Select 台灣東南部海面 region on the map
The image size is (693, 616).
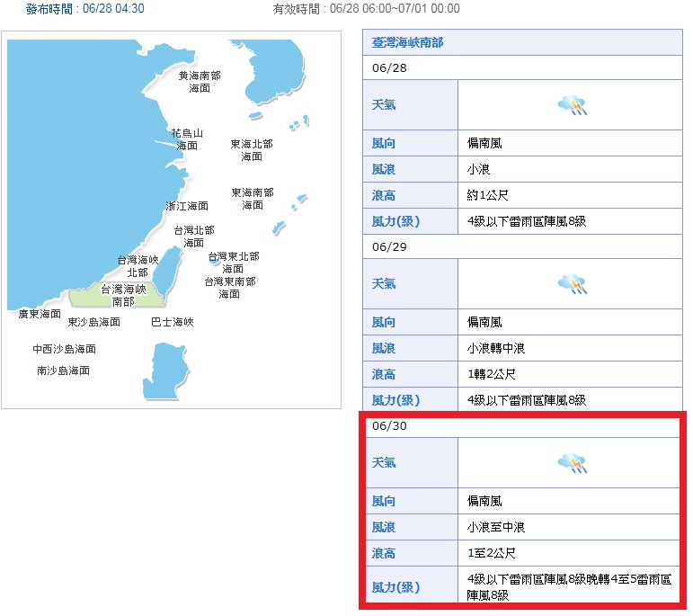click(230, 288)
